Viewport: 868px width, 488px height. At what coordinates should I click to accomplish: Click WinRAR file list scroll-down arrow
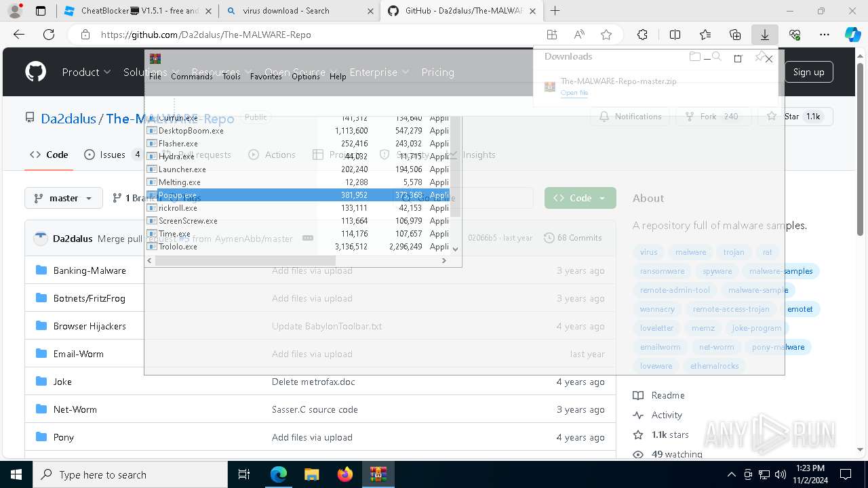[456, 248]
